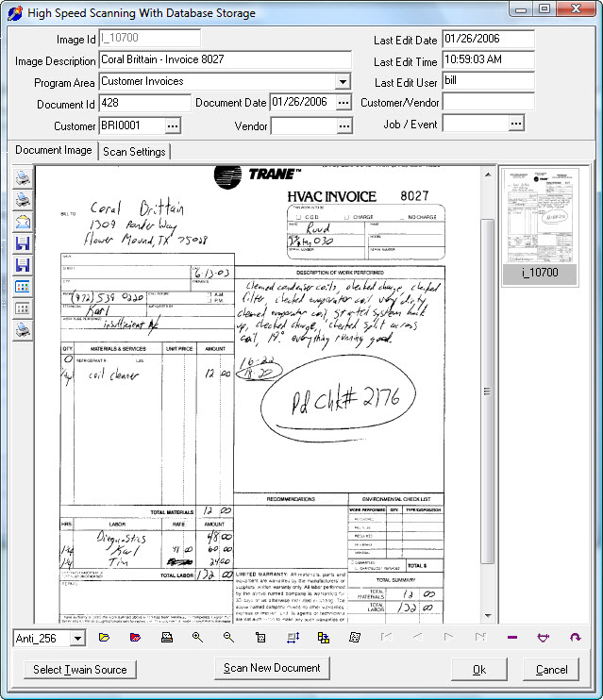Screen dimensions: 603x700
Task: Click the purple flip icon
Action: pos(544,638)
